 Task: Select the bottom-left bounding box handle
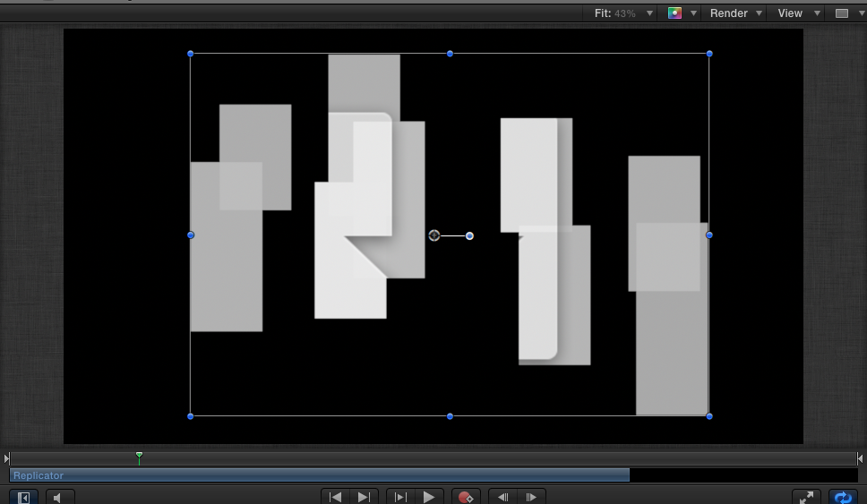[x=190, y=416]
